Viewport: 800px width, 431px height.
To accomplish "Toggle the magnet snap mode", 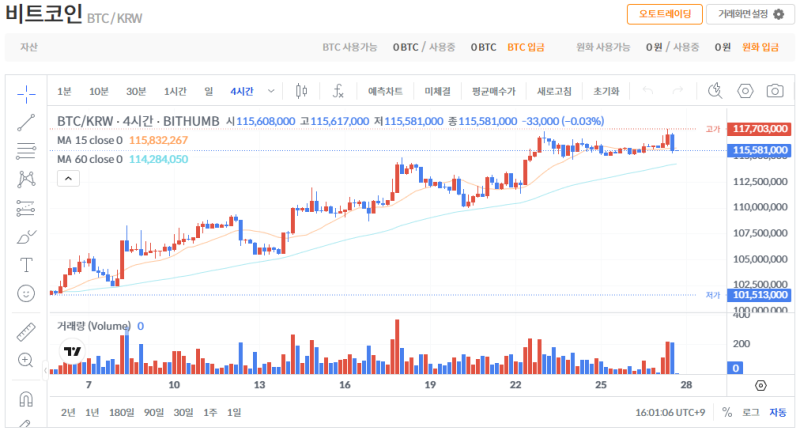I will (26, 399).
